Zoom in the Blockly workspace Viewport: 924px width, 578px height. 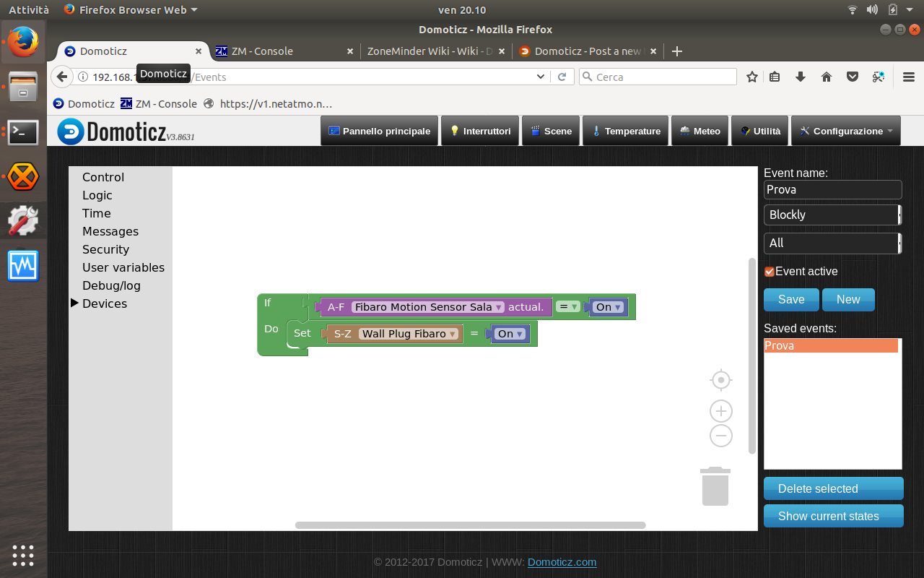coord(720,411)
